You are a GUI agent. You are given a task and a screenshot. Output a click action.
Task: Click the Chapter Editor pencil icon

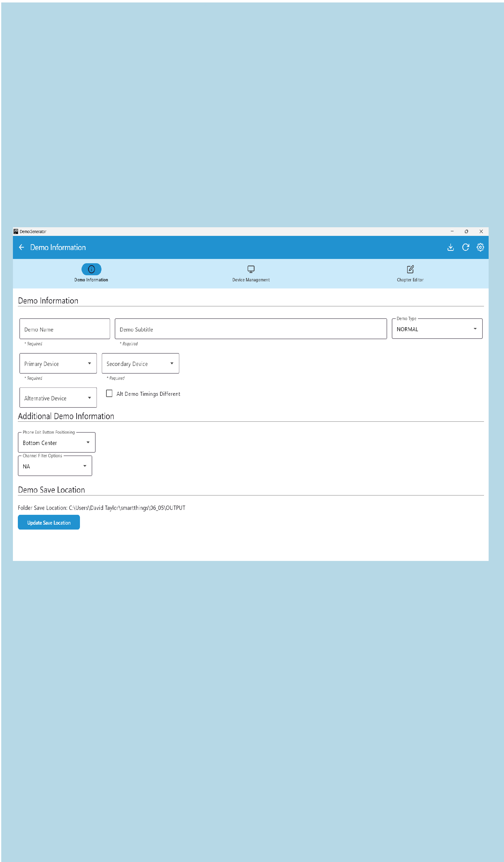410,269
